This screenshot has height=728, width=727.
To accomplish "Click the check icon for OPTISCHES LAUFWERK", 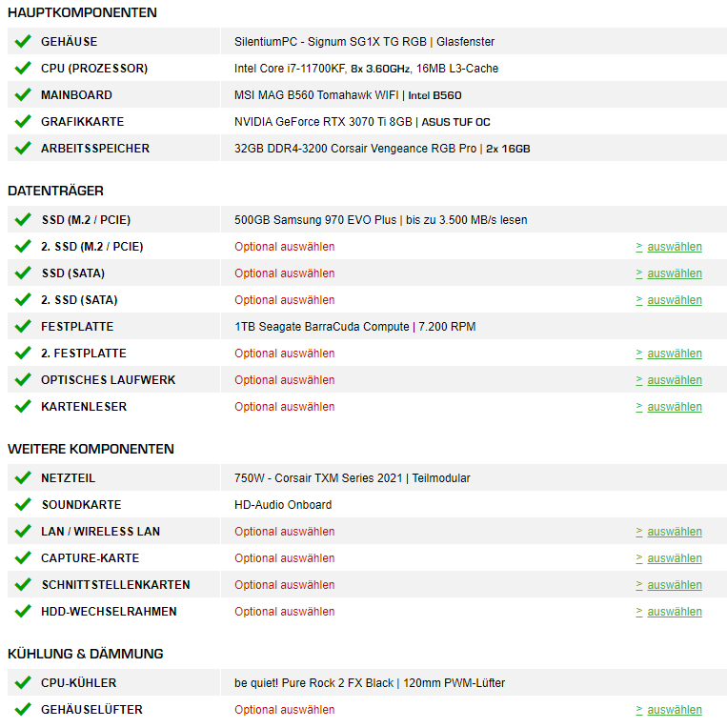I will coord(23,379).
